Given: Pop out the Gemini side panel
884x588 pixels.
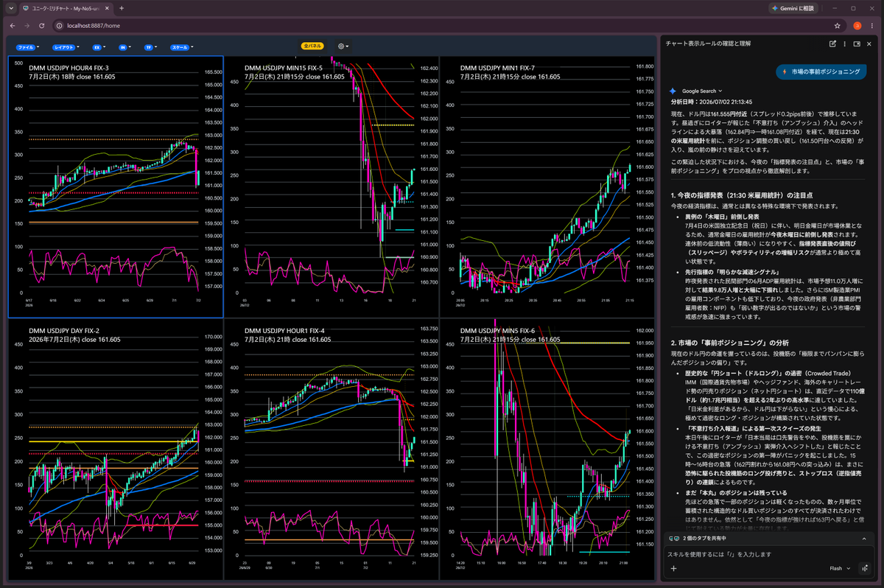Looking at the screenshot, I should (857, 43).
